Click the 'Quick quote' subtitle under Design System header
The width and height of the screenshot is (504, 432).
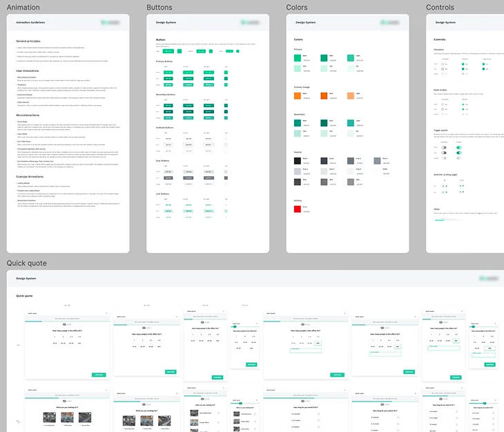(x=24, y=296)
